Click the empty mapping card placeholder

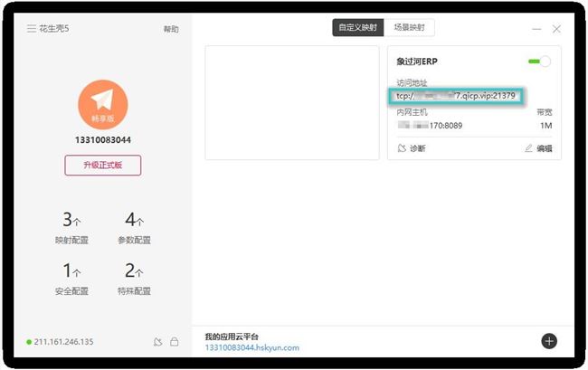tap(292, 103)
